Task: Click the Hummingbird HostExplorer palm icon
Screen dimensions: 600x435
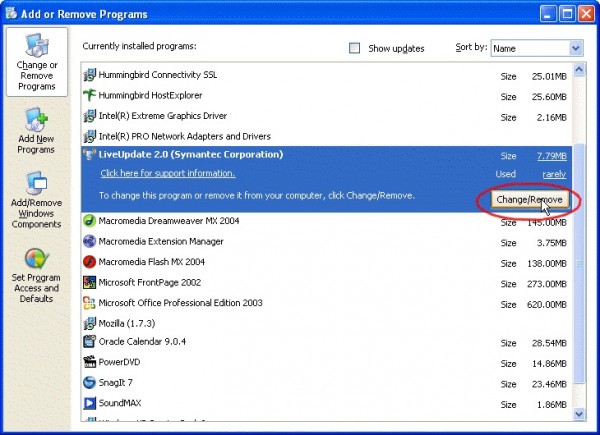Action: (90, 95)
